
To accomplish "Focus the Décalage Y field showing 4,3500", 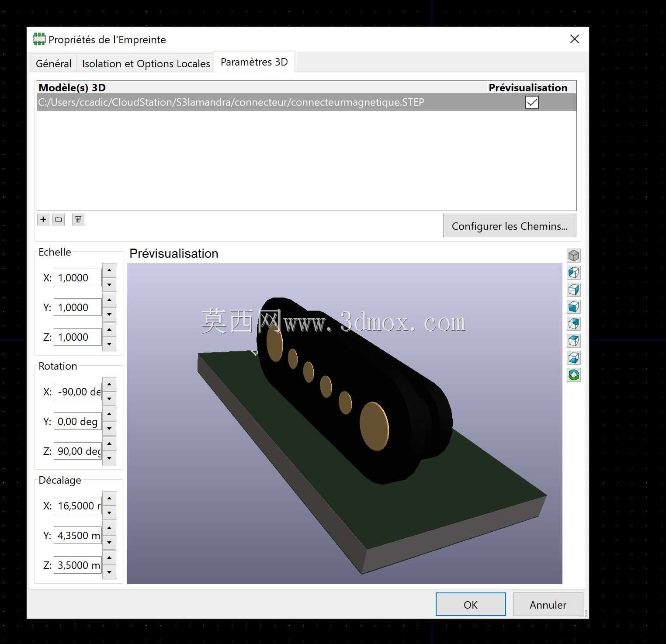I will click(78, 535).
